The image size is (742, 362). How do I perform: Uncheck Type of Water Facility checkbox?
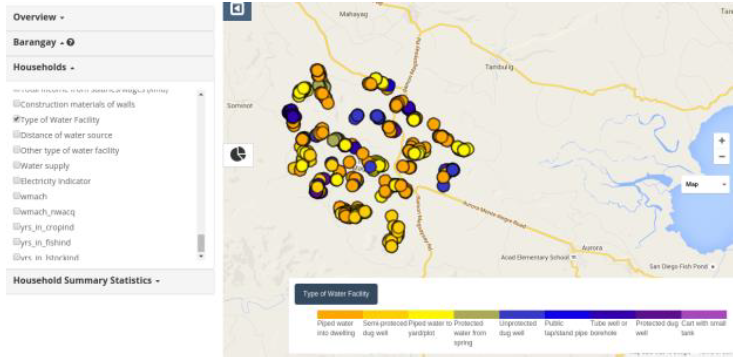point(17,119)
